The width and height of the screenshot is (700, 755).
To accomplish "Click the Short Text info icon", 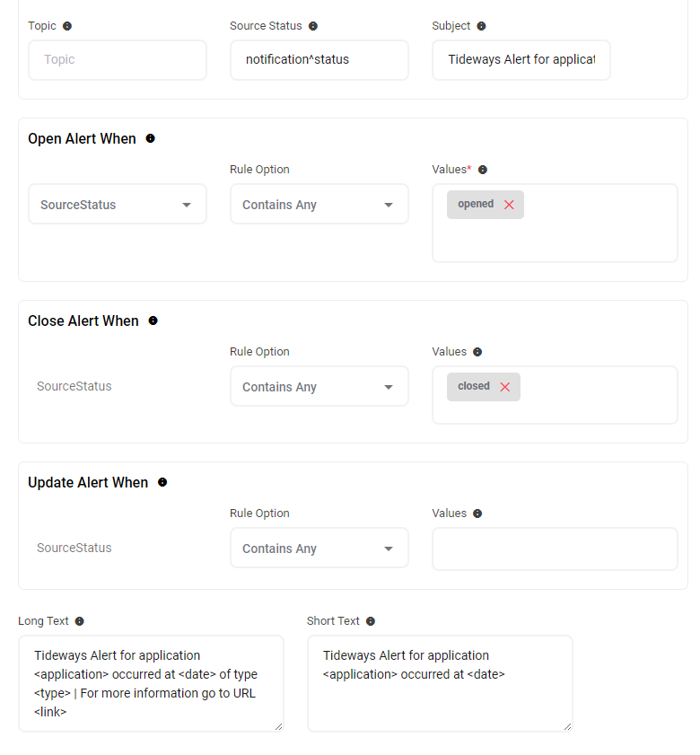I will 371,621.
